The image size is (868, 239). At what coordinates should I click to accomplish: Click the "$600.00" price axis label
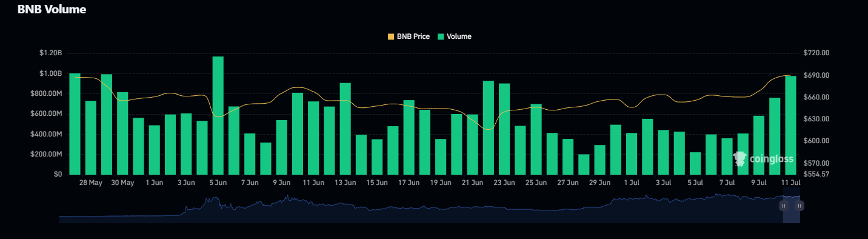coord(816,141)
